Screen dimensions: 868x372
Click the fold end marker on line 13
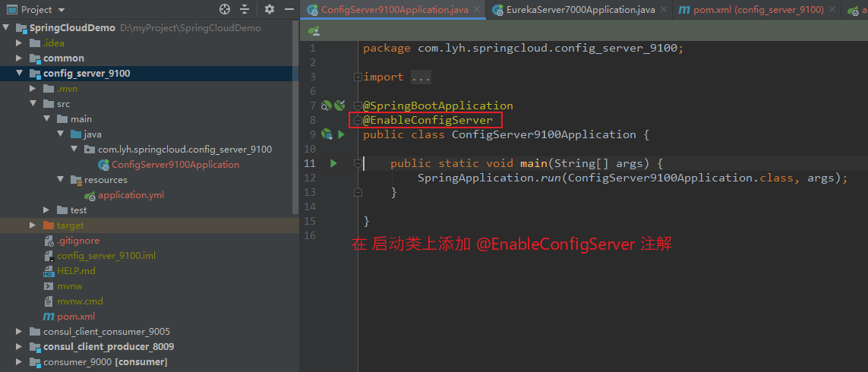[x=358, y=192]
